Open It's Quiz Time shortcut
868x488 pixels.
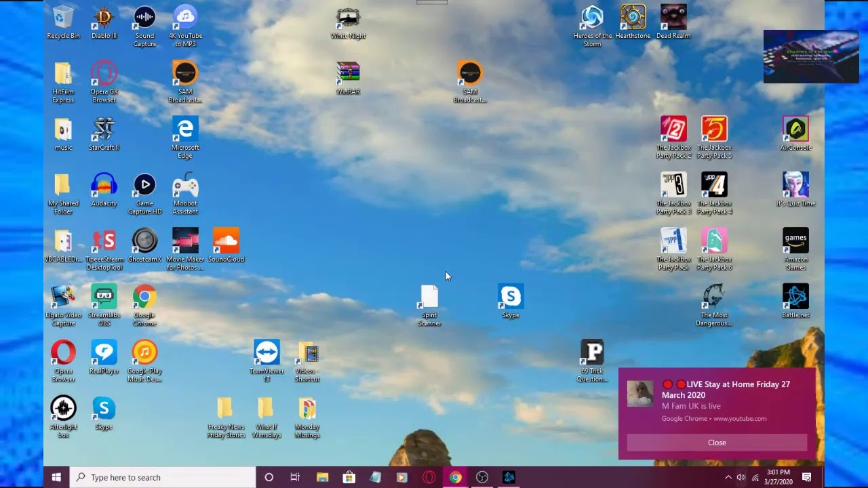tap(795, 190)
